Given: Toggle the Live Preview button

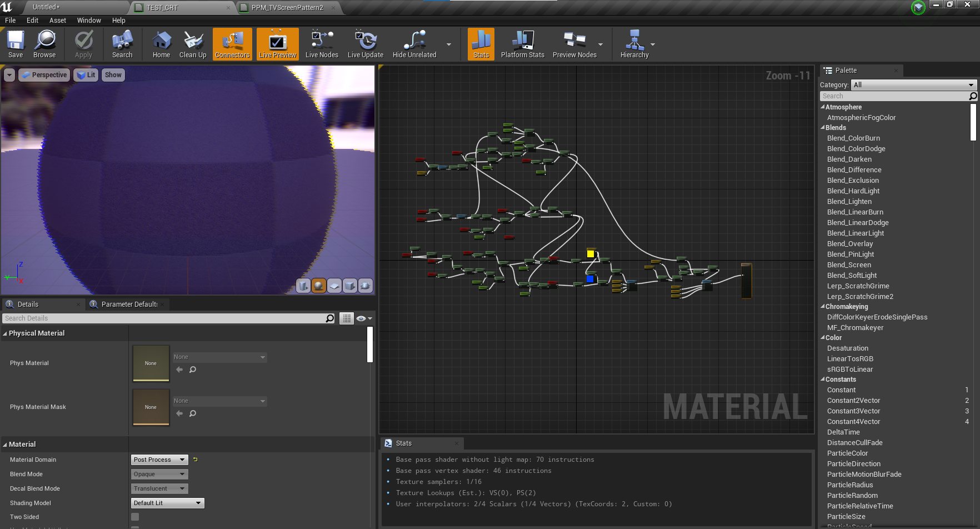Looking at the screenshot, I should click(x=277, y=44).
